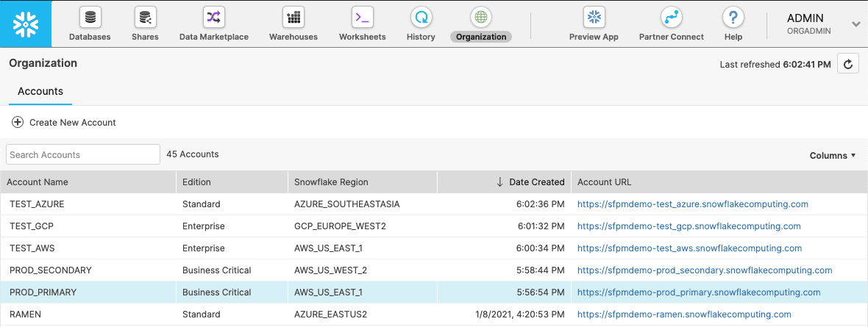Launch the Preview App

click(x=594, y=24)
